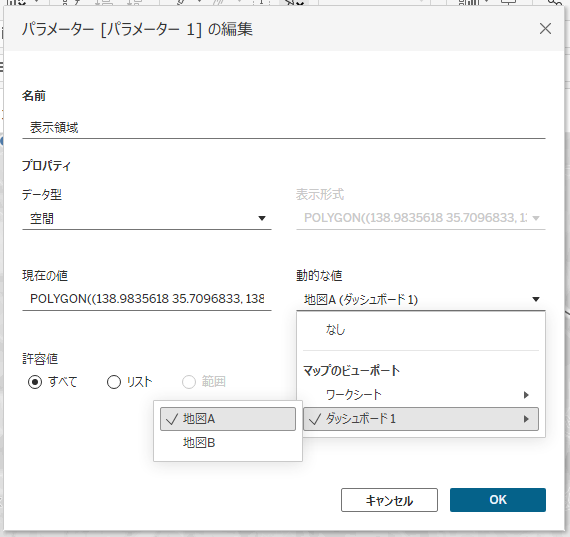The height and width of the screenshot is (537, 570).
Task: Confirm with the OK button
Action: [498, 500]
